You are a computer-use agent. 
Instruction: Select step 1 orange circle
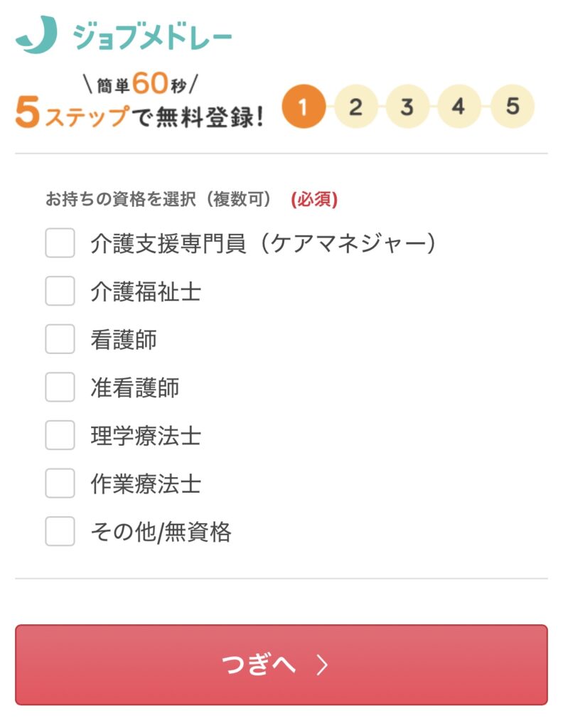click(304, 107)
